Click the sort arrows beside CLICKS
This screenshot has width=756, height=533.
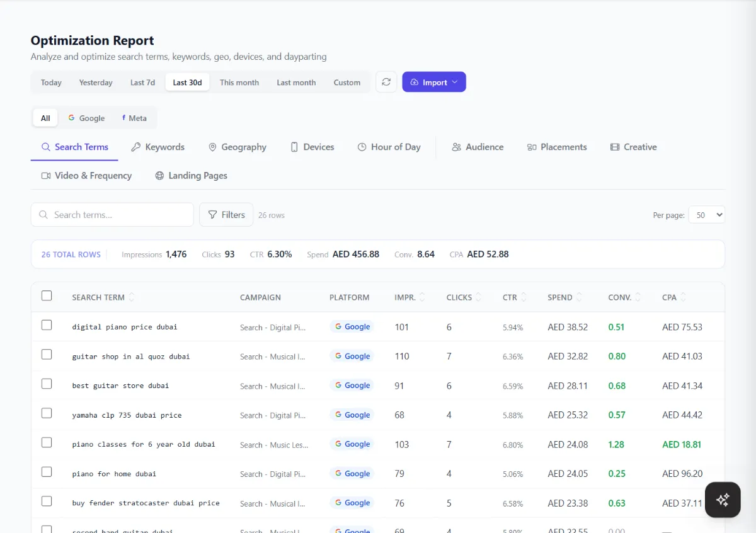pyautogui.click(x=479, y=297)
